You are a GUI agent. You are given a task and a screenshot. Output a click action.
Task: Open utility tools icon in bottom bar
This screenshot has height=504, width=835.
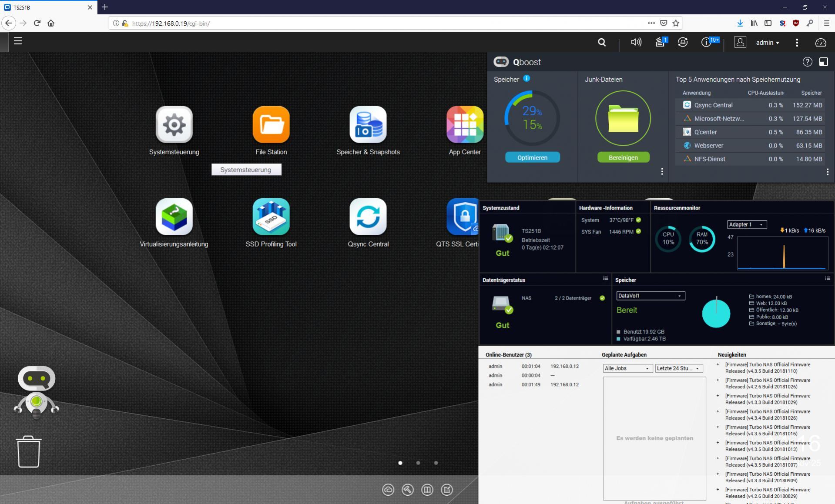click(408, 490)
